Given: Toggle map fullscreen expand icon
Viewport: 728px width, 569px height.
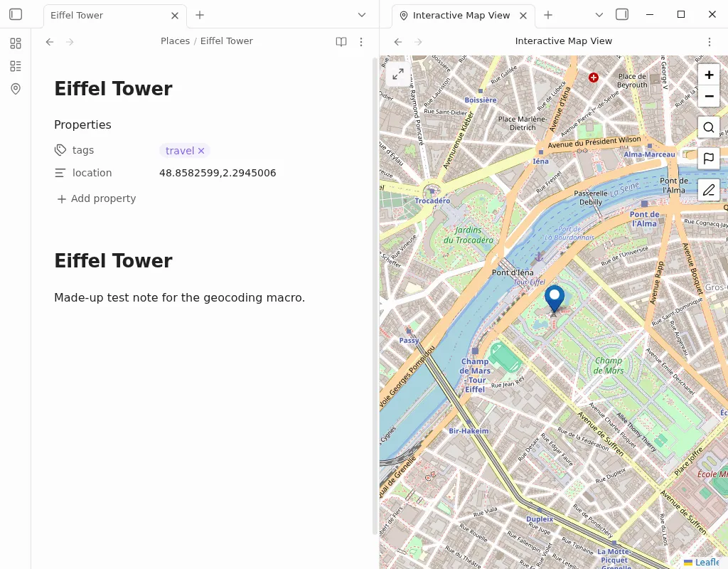Looking at the screenshot, I should coord(398,74).
